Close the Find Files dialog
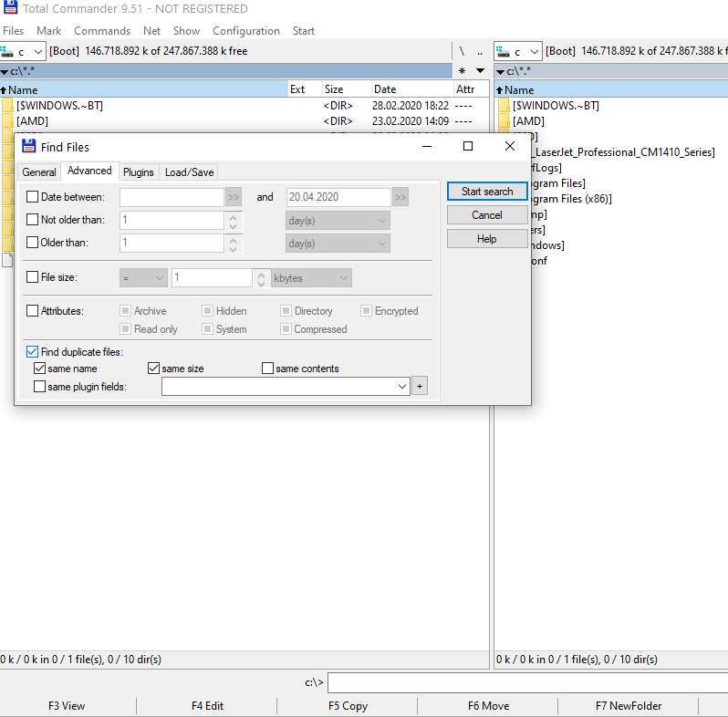Screen dimensions: 728x717 tap(510, 146)
